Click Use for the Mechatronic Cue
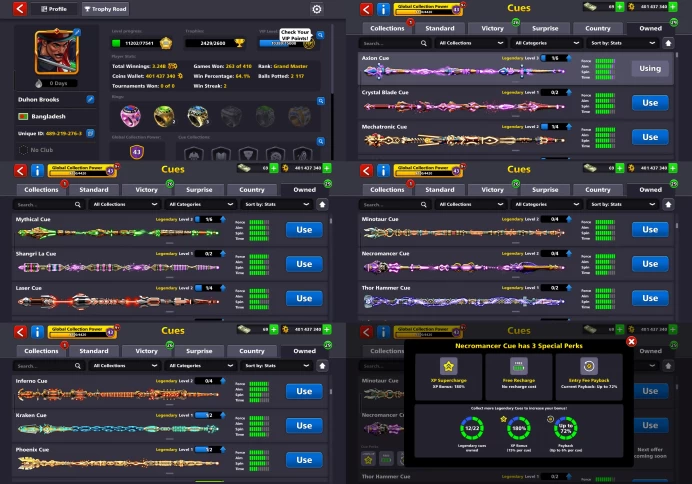Screen dimensions: 692x484 (x=650, y=137)
